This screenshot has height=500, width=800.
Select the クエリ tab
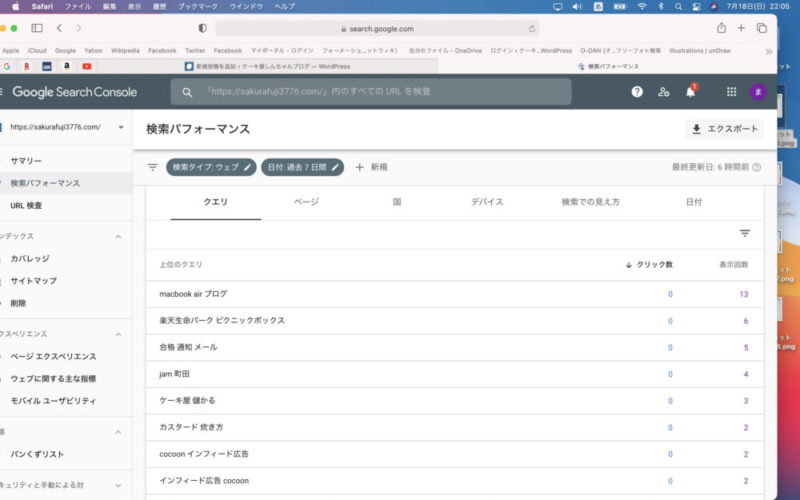[216, 203]
